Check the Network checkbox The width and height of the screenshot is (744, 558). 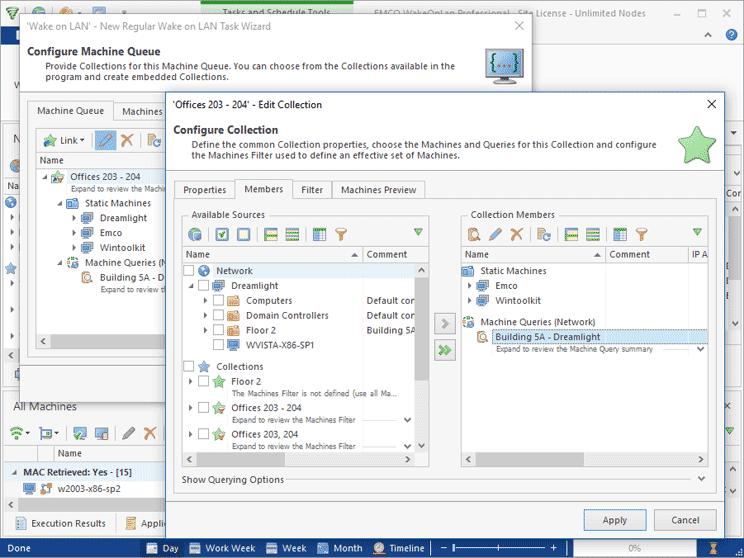click(x=189, y=271)
